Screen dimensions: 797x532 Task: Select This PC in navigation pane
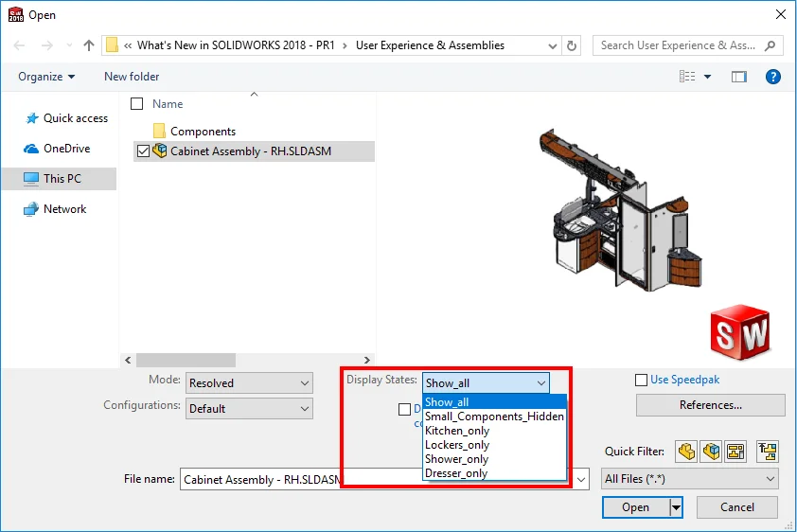point(62,179)
